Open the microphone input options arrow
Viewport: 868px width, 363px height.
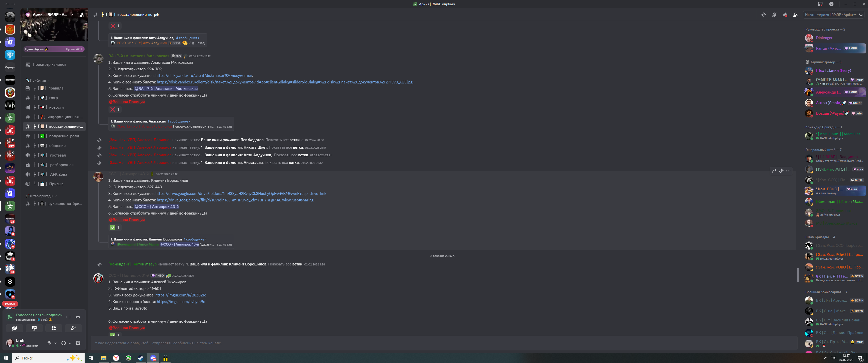[x=56, y=343]
